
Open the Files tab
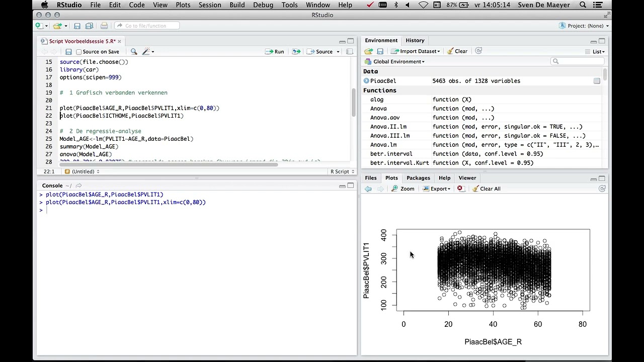371,178
